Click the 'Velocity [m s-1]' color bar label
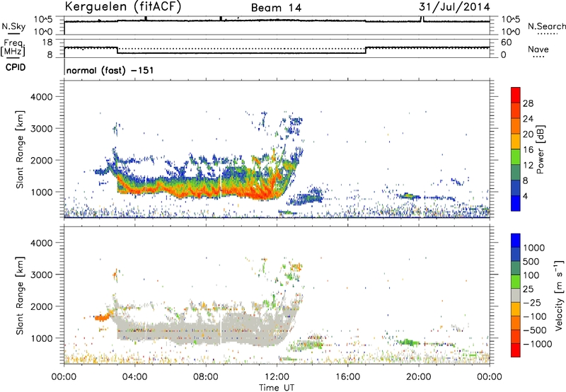Screen dimensions: 566x392 tap(559, 295)
